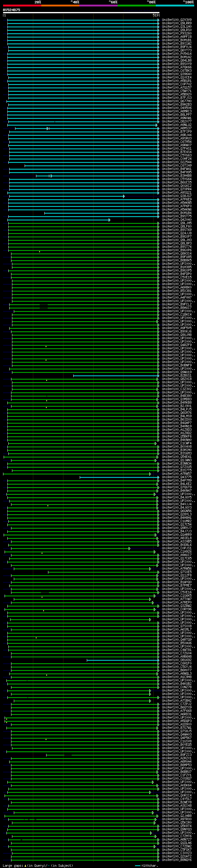Click hit UniRef100_C6TIA9

177,166
